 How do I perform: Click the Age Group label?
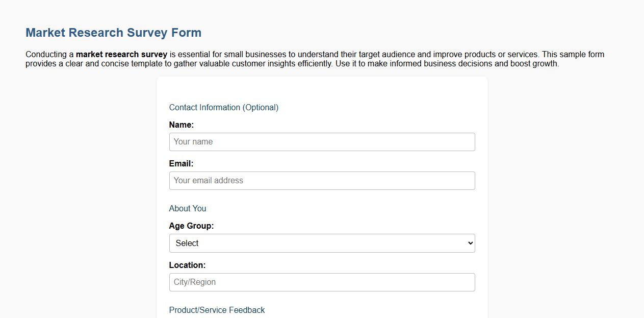[x=191, y=226]
